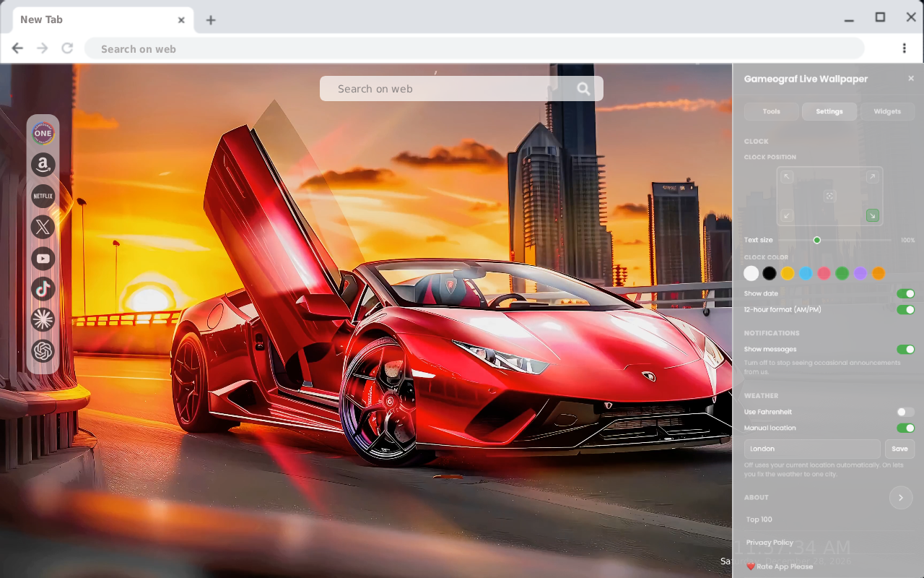Set clock position to bottom-left arrow
Image resolution: width=924 pixels, height=578 pixels.
tap(787, 215)
